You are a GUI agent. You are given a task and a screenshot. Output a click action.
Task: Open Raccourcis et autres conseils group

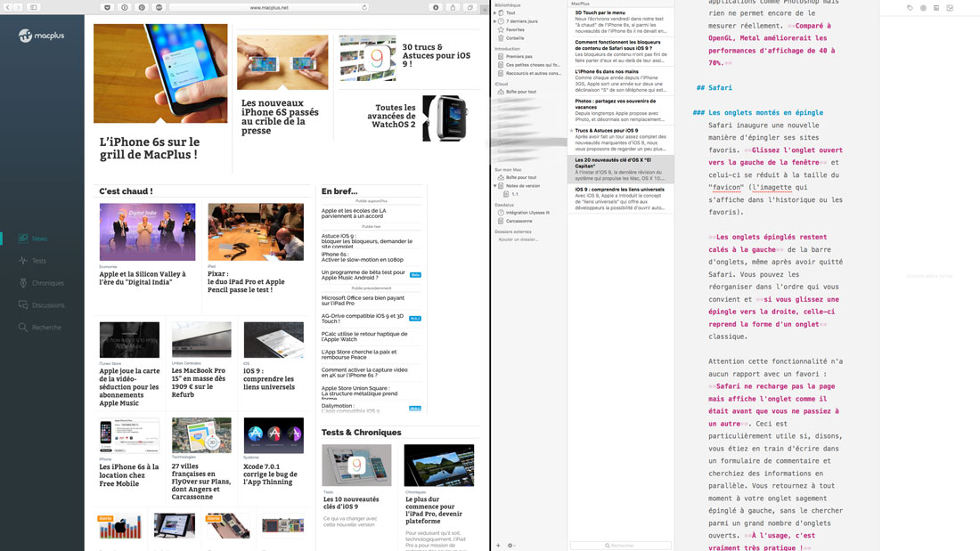tap(528, 73)
